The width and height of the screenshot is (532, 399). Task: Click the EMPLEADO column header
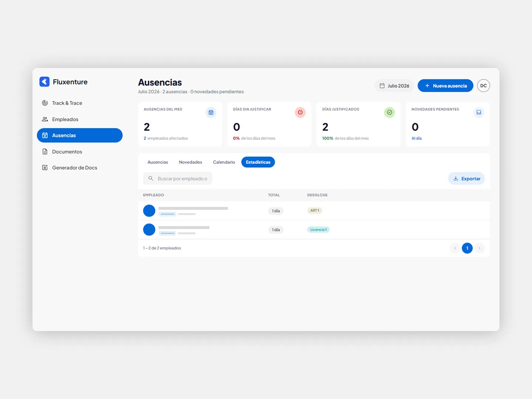pyautogui.click(x=154, y=195)
